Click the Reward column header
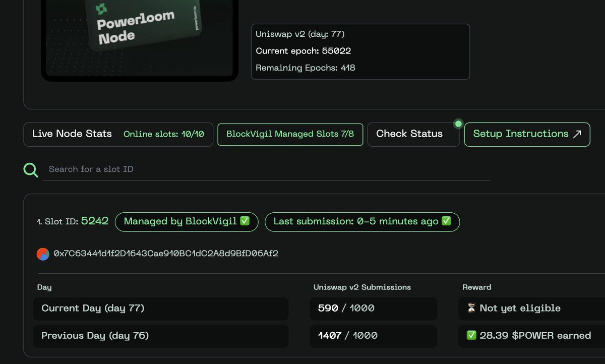Image resolution: width=605 pixels, height=364 pixels. click(477, 287)
